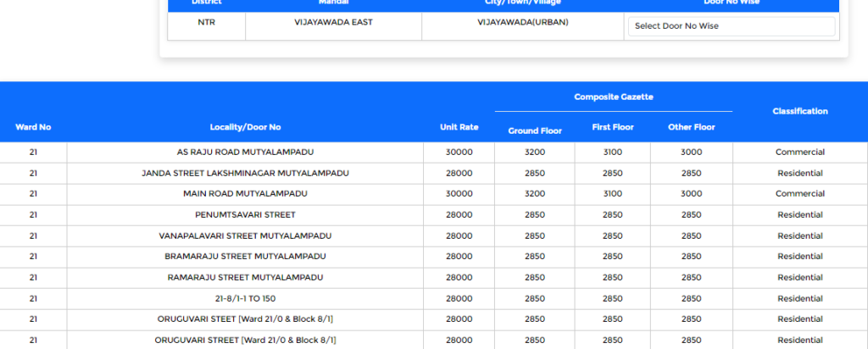Open the Select Door No Wise field

pyautogui.click(x=731, y=26)
